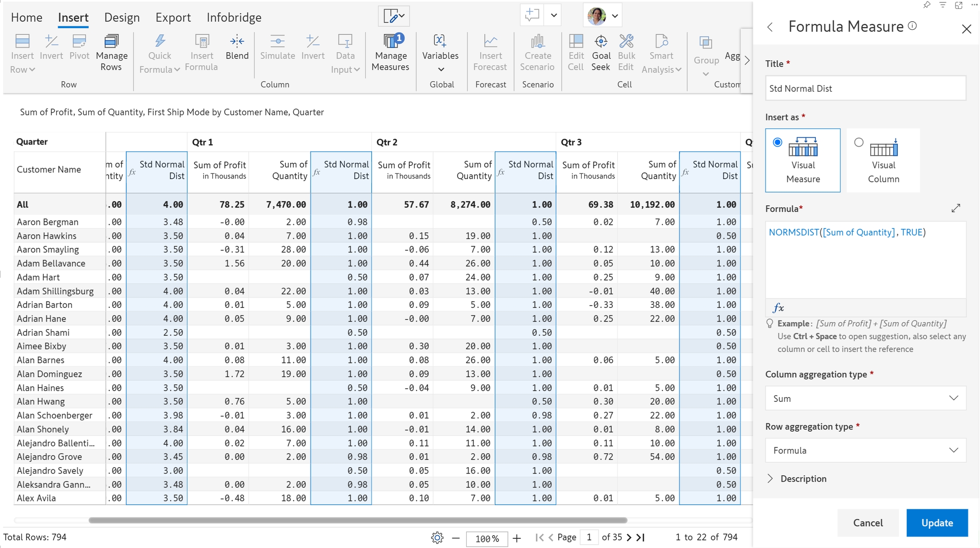Open Row aggregation type Formula dropdown
The image size is (980, 548).
point(865,450)
